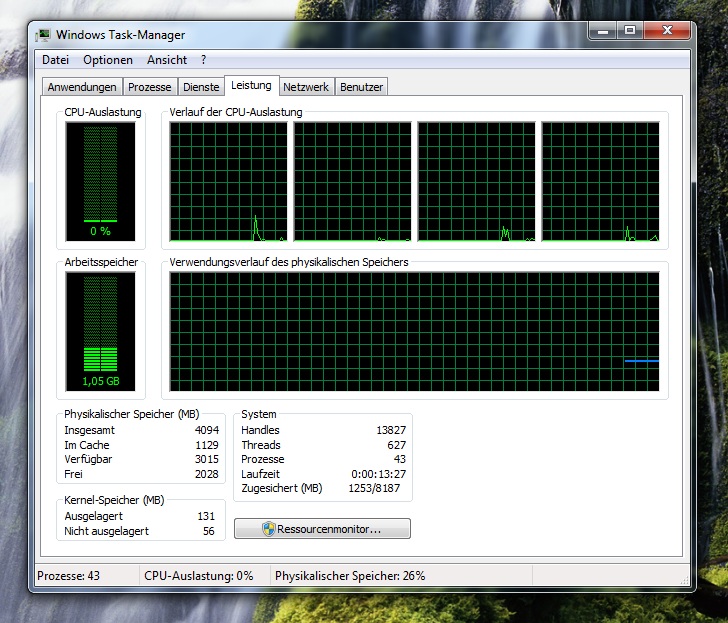Click the Kernel-Speicher (MB) group label
Image resolution: width=728 pixels, height=623 pixels.
coord(114,500)
